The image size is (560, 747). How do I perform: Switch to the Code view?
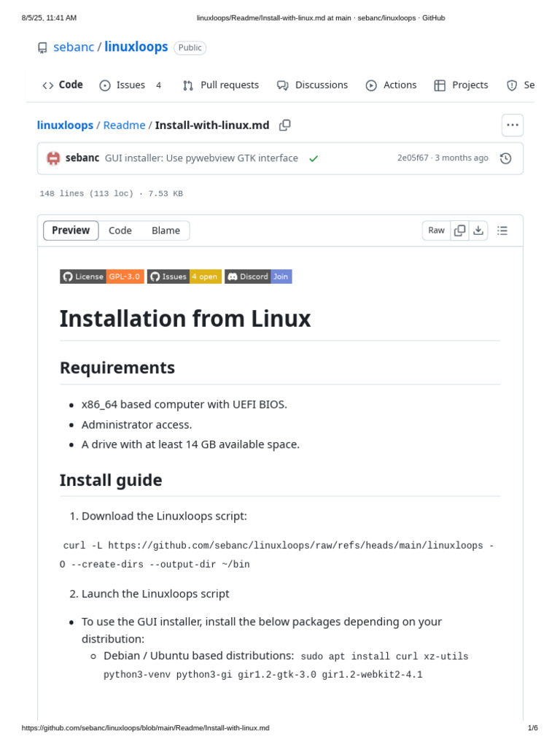120,231
